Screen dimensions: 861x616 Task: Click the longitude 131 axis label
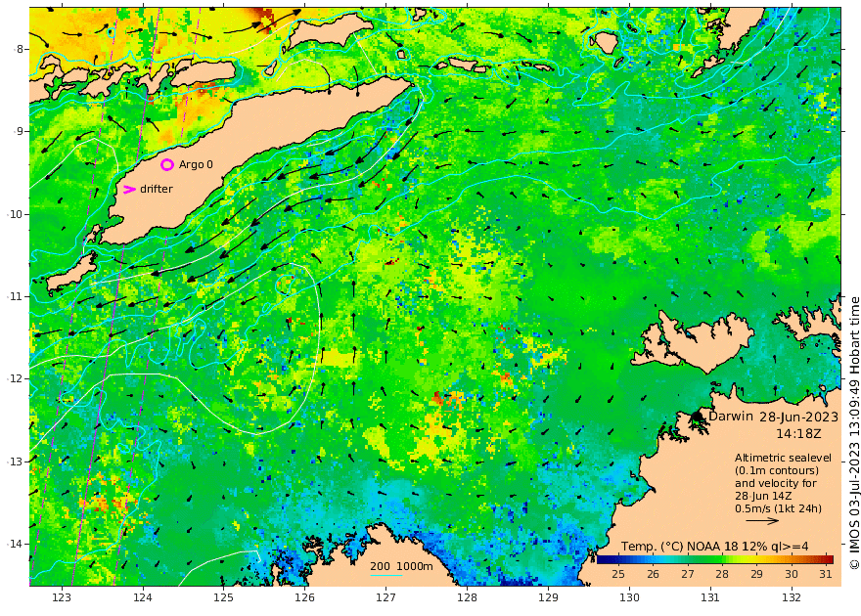710,597
